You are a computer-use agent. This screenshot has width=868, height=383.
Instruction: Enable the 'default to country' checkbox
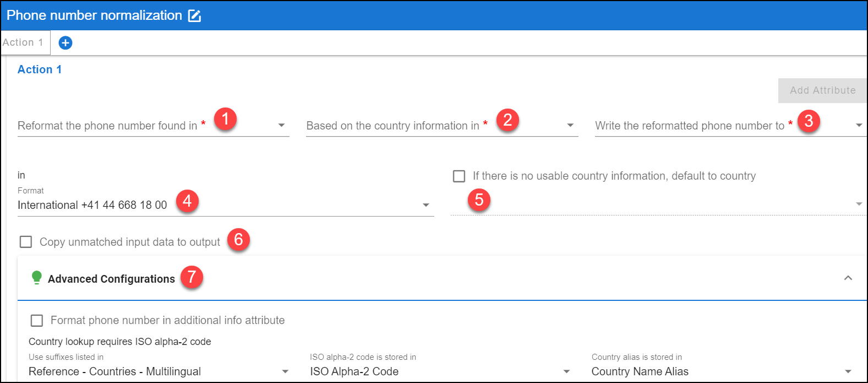pos(459,176)
